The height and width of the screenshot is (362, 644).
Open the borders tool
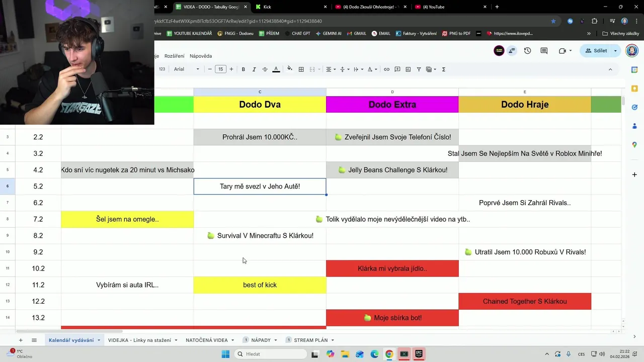[301, 69]
